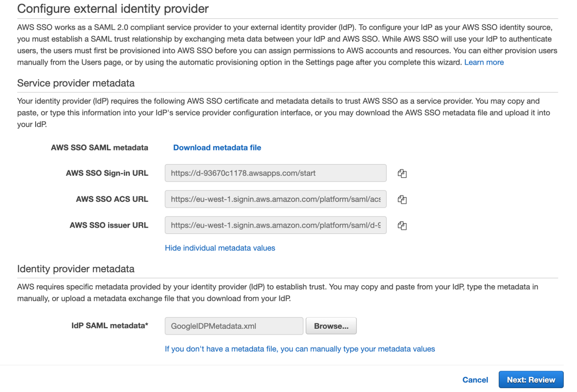
Task: Click the copy icon beside the ACS URL
Action: (403, 199)
